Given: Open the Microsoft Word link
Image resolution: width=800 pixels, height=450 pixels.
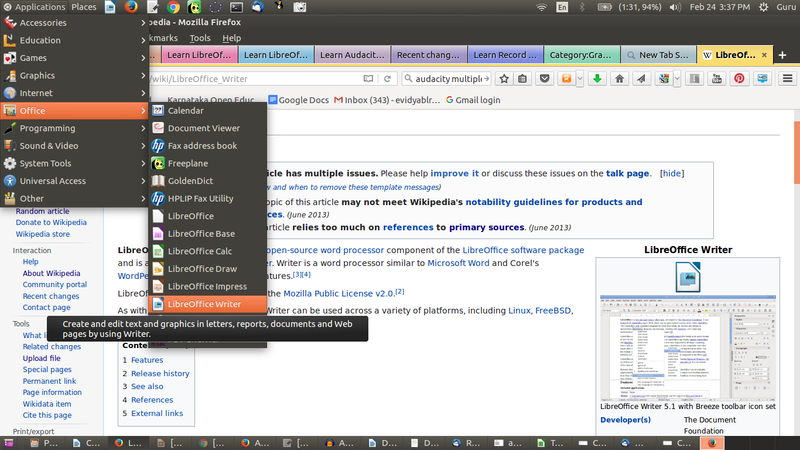Looking at the screenshot, I should click(458, 263).
